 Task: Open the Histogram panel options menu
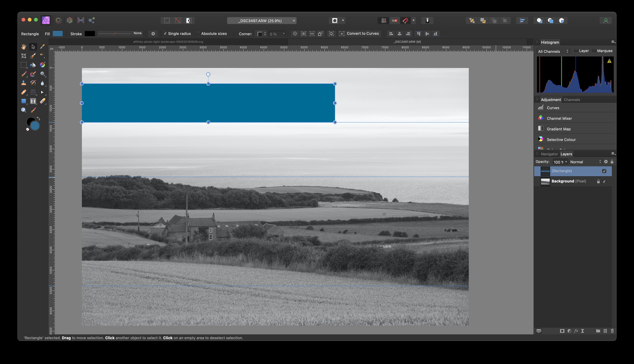coord(613,42)
